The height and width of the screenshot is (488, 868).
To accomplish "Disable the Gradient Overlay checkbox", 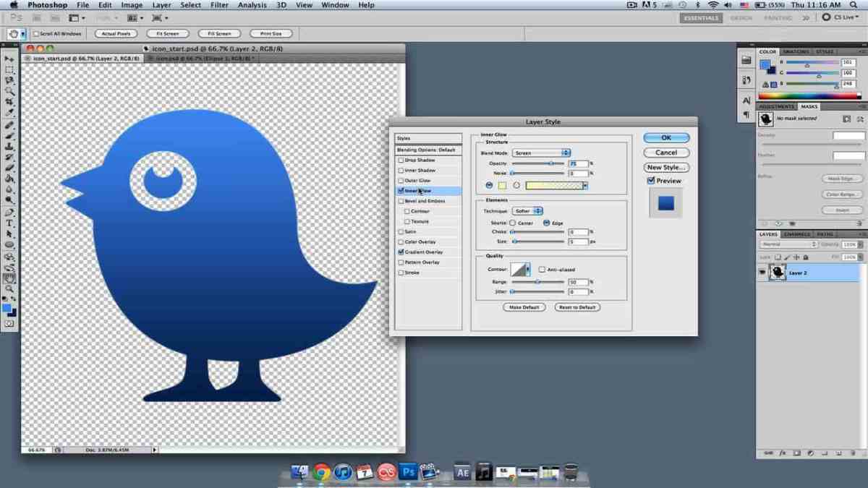I will 401,252.
